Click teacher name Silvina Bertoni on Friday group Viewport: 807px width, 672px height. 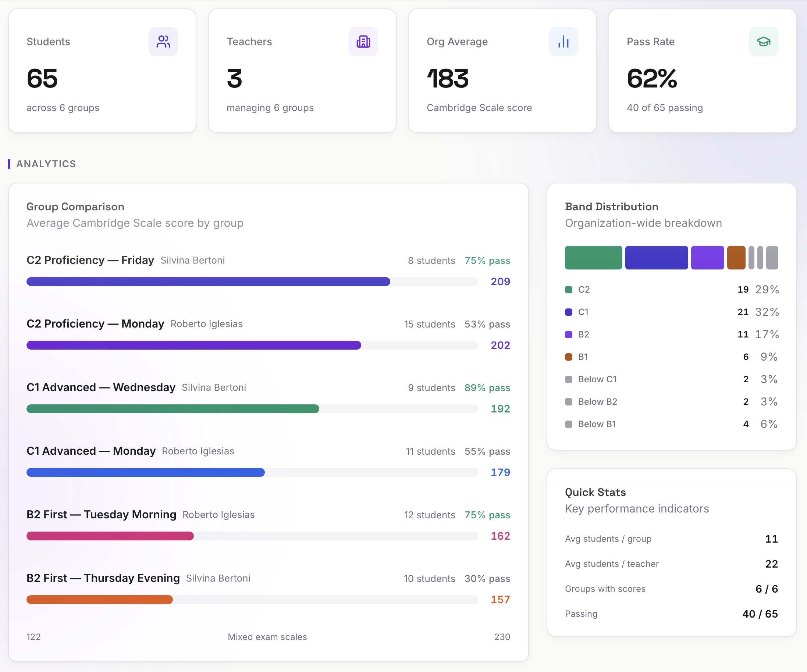(x=192, y=260)
